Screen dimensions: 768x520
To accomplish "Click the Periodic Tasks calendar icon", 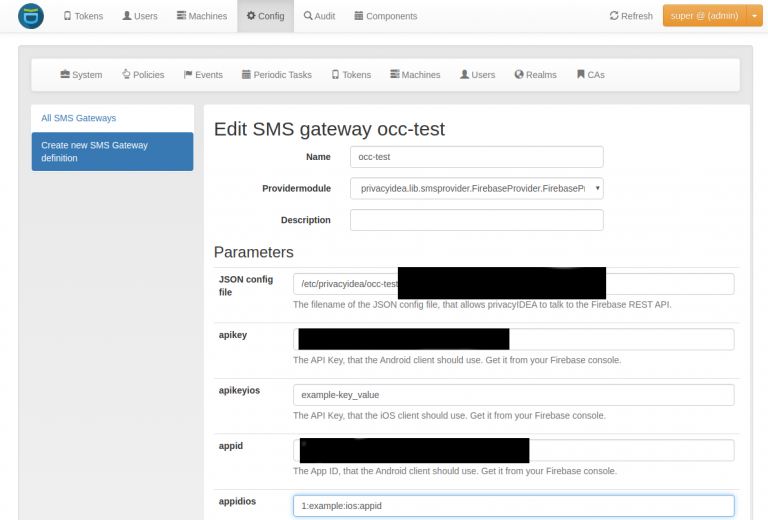I will tap(246, 74).
